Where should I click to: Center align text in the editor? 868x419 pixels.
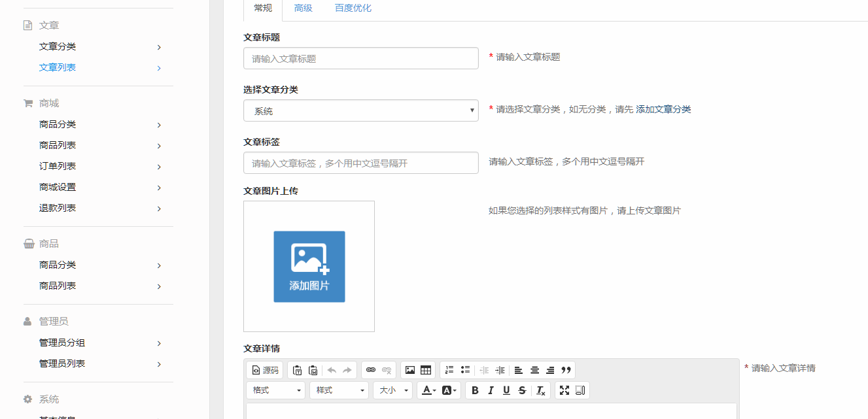(534, 370)
